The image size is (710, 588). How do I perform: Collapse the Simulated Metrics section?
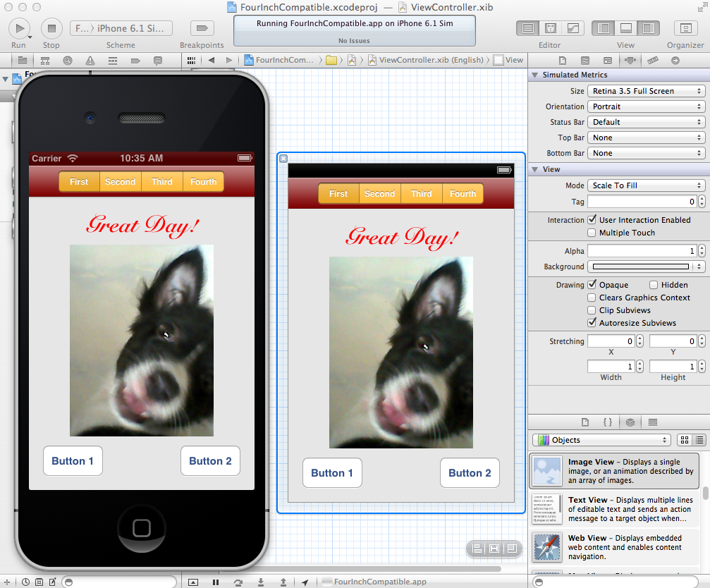pyautogui.click(x=534, y=75)
